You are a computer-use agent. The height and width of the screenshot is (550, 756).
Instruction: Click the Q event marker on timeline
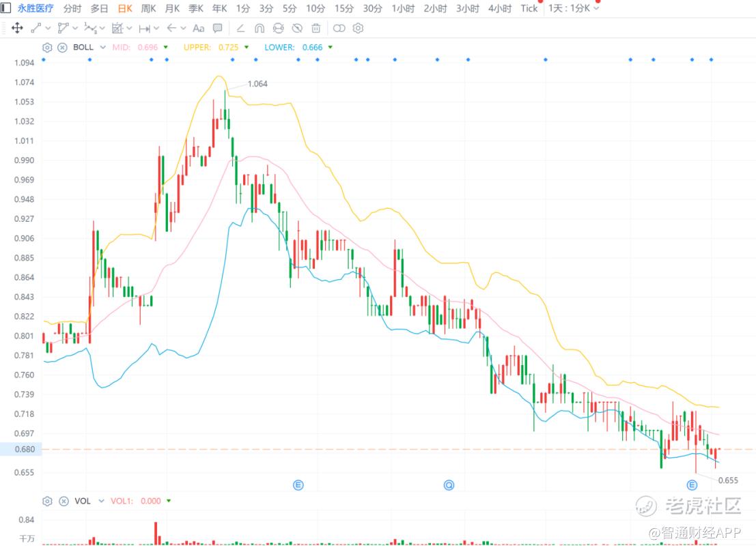coord(449,485)
